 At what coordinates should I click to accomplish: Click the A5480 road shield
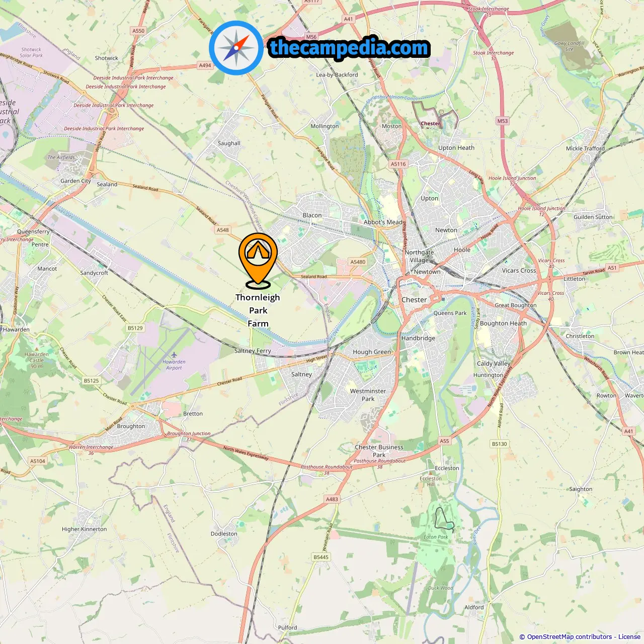pos(358,262)
